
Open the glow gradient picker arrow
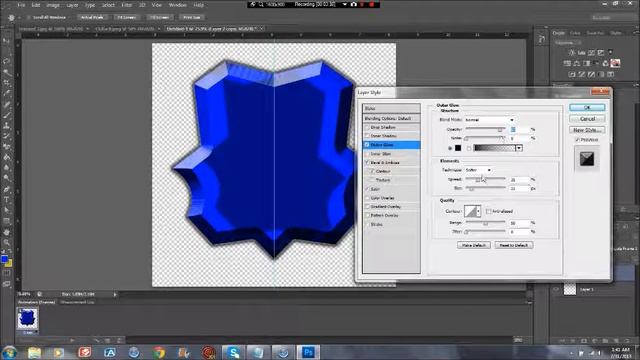(x=519, y=148)
